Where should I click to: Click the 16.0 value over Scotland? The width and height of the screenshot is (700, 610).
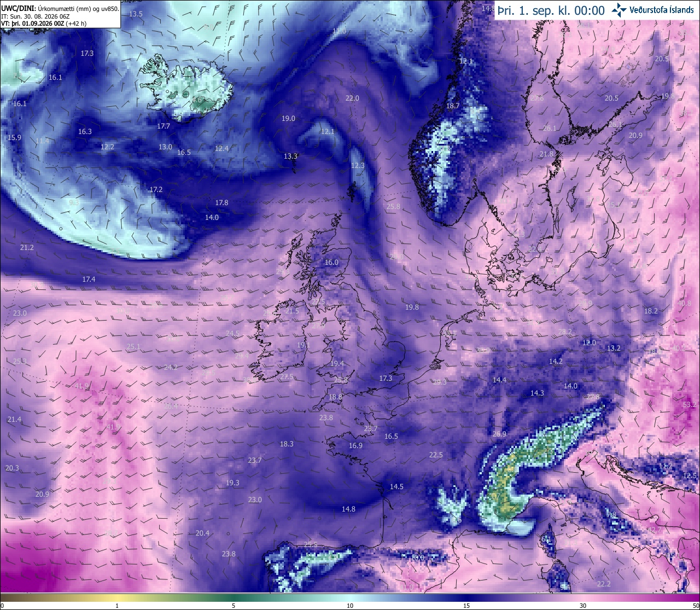click(331, 263)
